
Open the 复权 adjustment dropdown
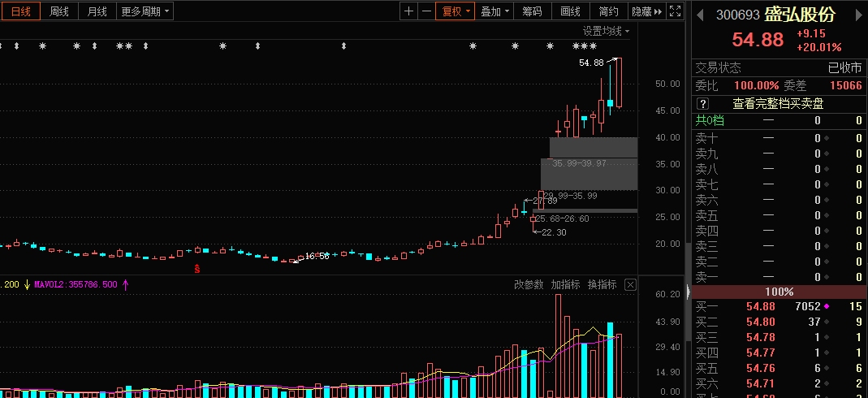point(455,11)
